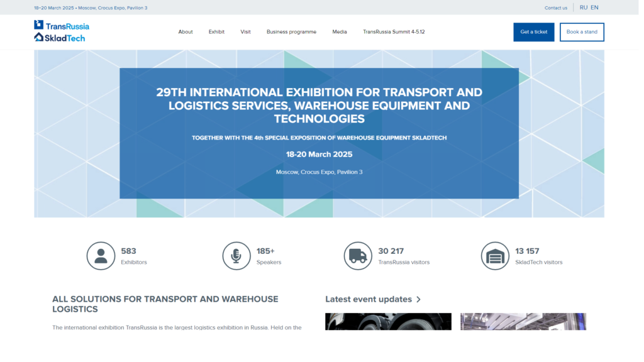
Task: Open the Business programme menu
Action: [292, 32]
